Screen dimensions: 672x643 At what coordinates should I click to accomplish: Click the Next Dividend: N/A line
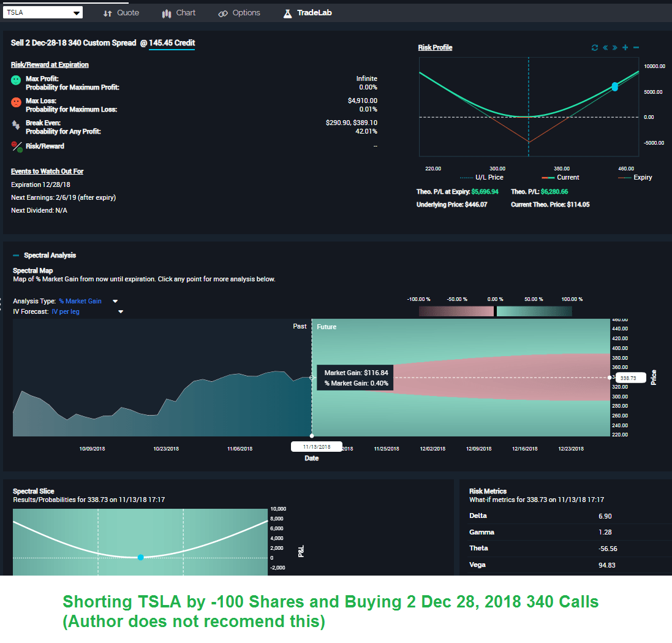click(39, 210)
